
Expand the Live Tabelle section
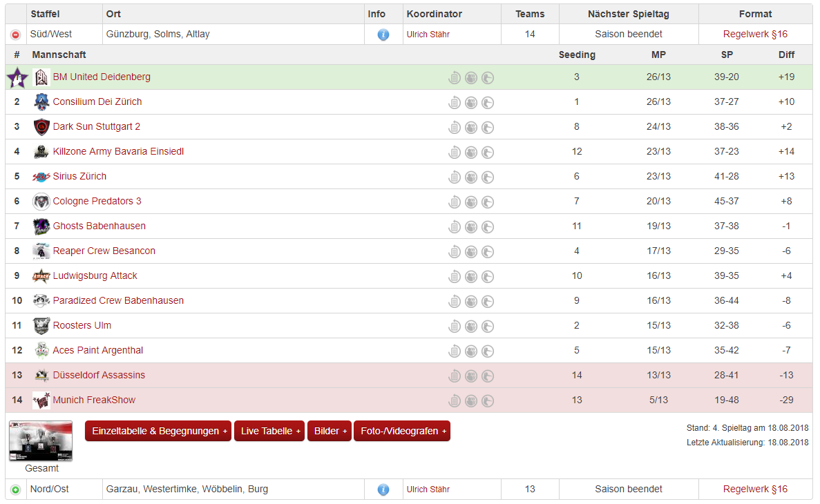click(269, 431)
